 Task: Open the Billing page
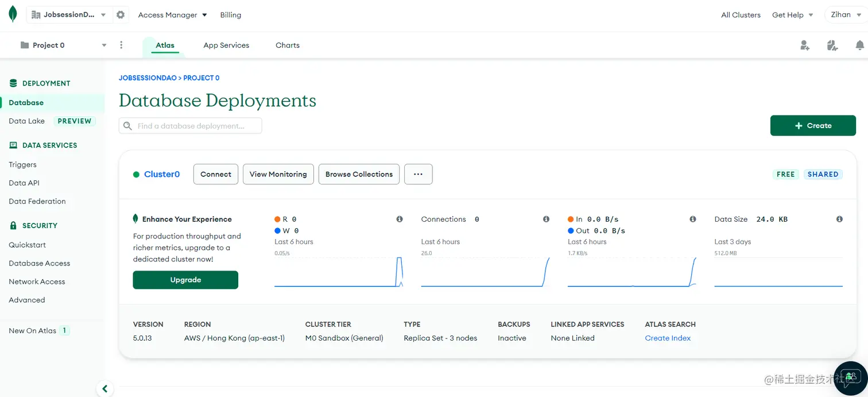(231, 15)
